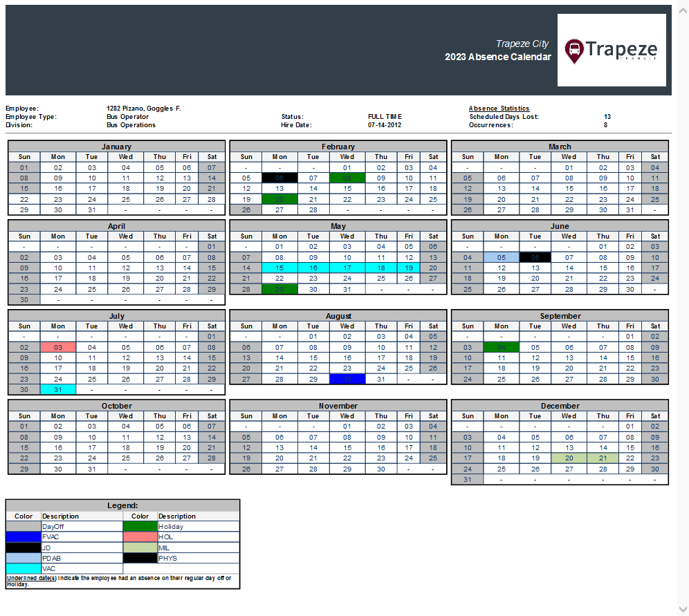Select the blue FVAC cell on August 30

coord(347,379)
